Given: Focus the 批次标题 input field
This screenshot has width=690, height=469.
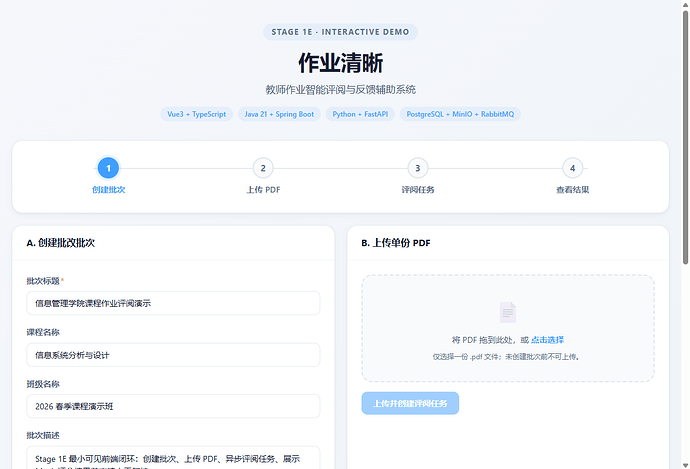Looking at the screenshot, I should pos(173,303).
